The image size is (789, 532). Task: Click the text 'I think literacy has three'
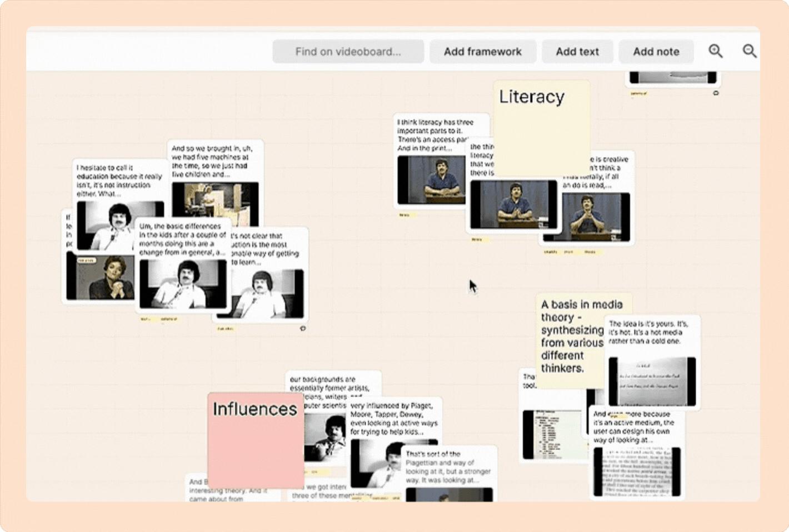click(435, 122)
